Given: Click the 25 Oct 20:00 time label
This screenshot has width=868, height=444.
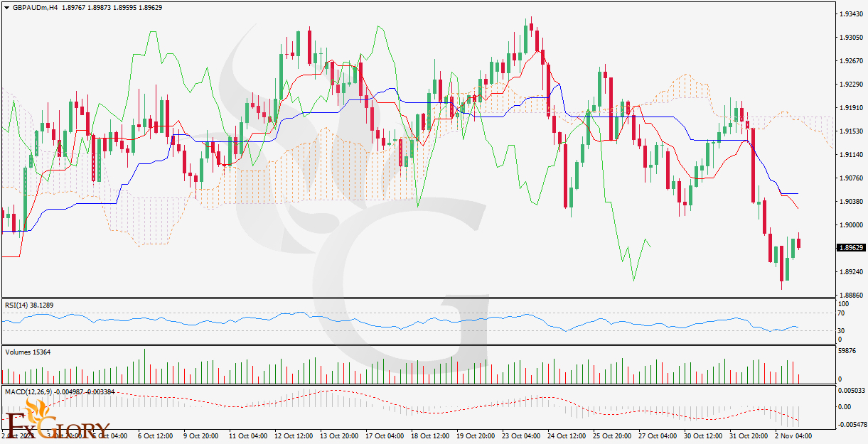Looking at the screenshot, I should click(613, 435).
